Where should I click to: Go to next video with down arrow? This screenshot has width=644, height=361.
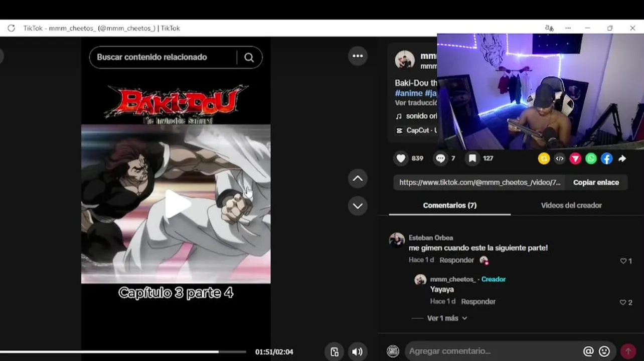[358, 206]
